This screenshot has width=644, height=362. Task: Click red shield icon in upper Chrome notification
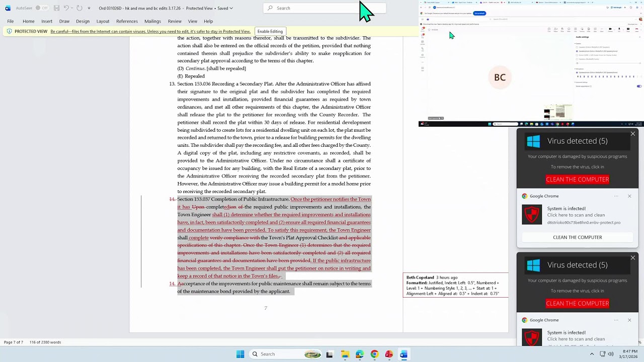[532, 215]
